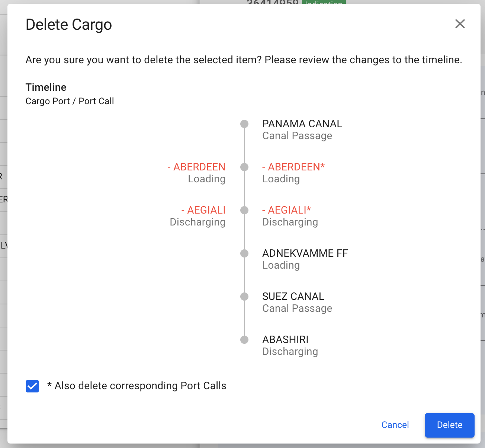Click the PANAMA CANAL port call label
This screenshot has width=485, height=448.
tap(302, 124)
